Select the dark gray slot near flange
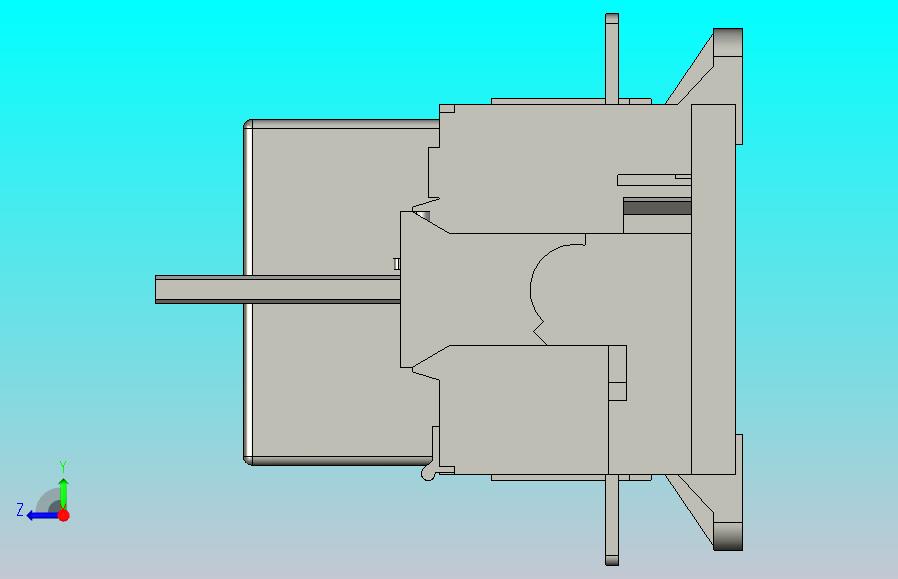The image size is (898, 579). (x=657, y=206)
